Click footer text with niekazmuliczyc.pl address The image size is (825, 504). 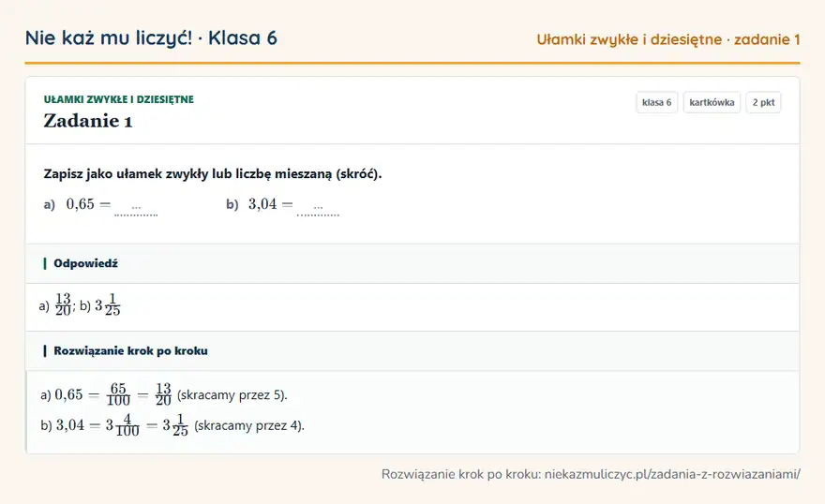tap(591, 474)
